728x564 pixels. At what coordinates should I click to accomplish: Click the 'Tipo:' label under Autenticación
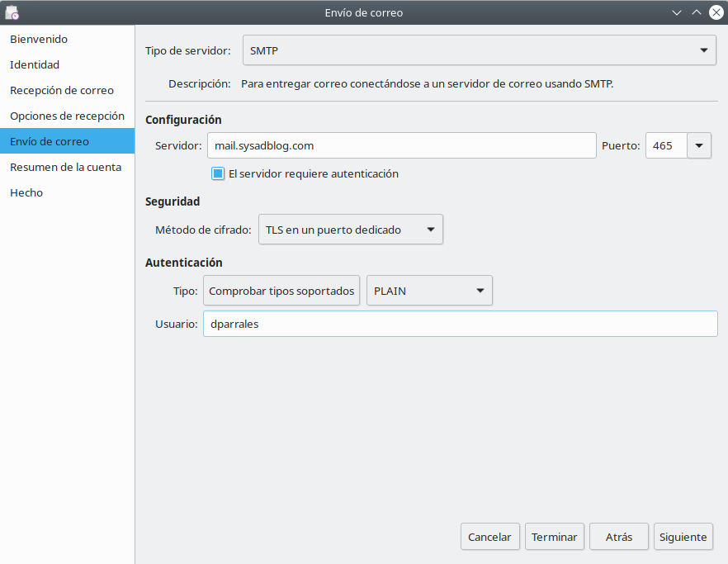[x=185, y=291]
